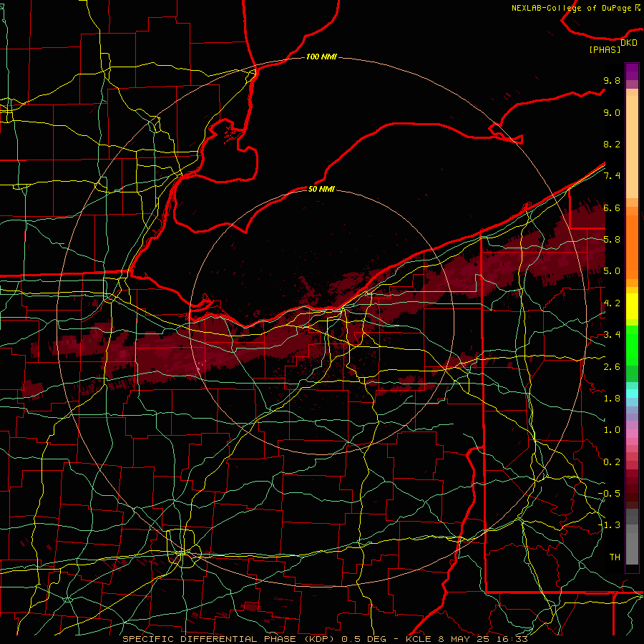Click the 1.8 scale value
This screenshot has height=644, width=644.
pyautogui.click(x=612, y=399)
